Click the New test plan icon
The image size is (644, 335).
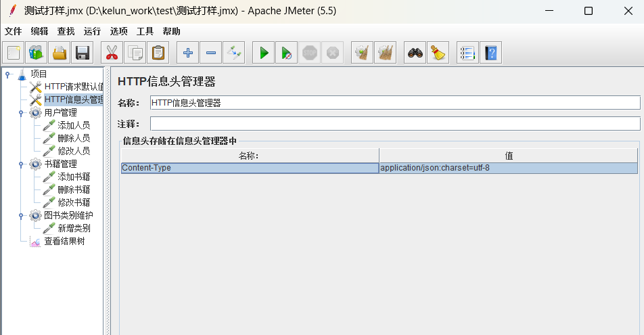[x=14, y=53]
